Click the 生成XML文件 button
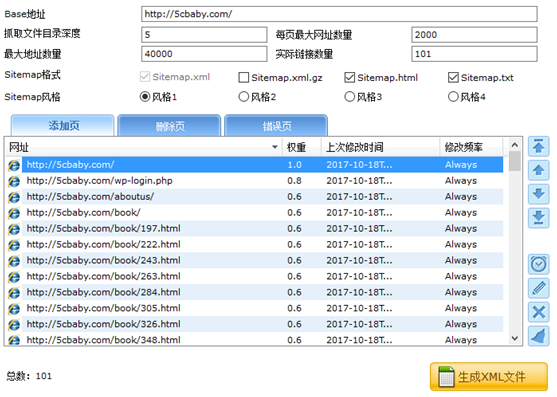This screenshot has height=397, width=557. (x=489, y=377)
